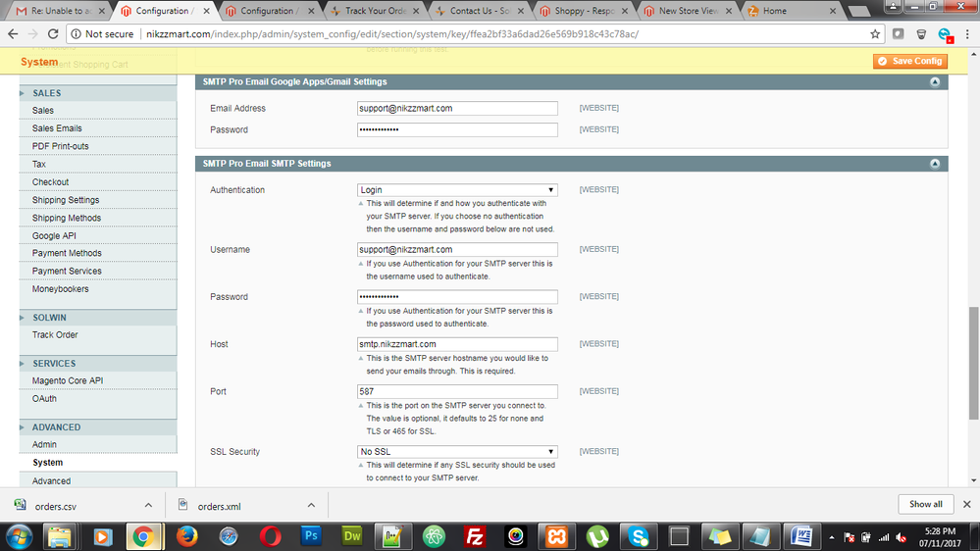Open the SSL Security dropdown
The width and height of the screenshot is (980, 551).
pyautogui.click(x=457, y=452)
